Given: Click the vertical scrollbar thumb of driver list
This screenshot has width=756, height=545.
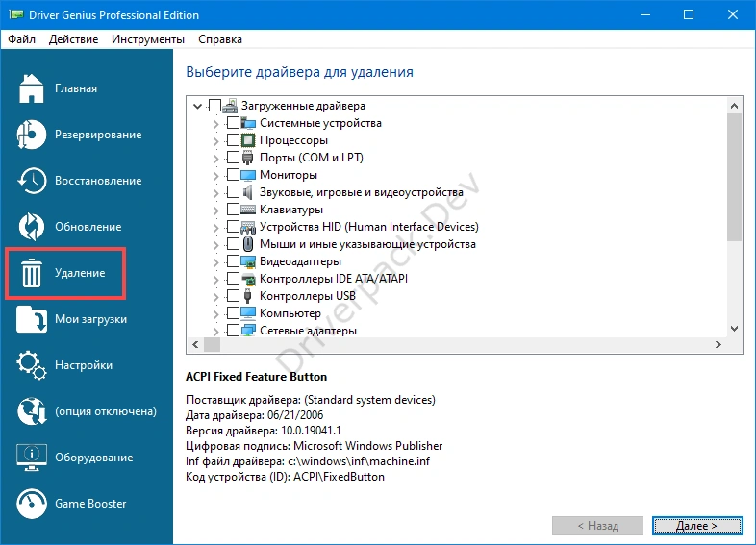Looking at the screenshot, I should (x=734, y=177).
